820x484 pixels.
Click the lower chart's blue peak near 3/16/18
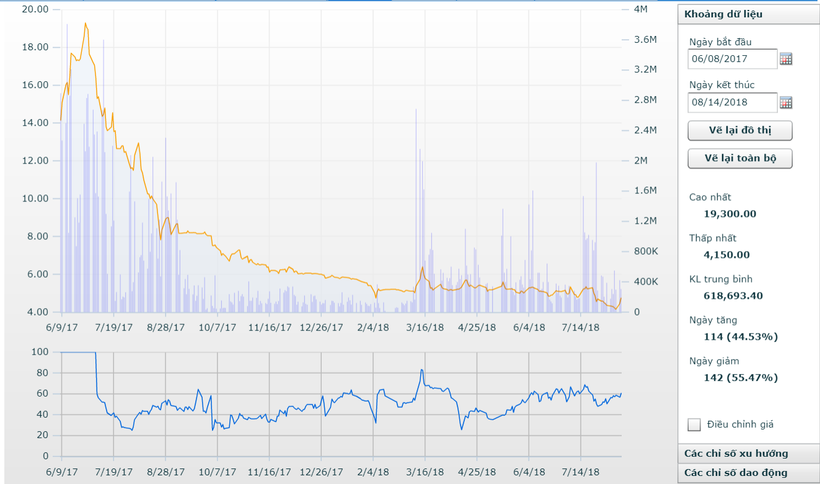tap(421, 371)
